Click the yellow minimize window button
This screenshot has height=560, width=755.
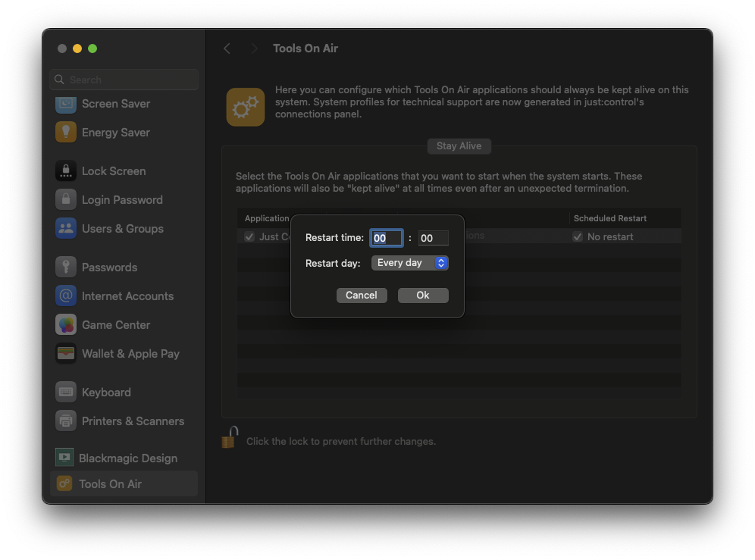(x=77, y=48)
